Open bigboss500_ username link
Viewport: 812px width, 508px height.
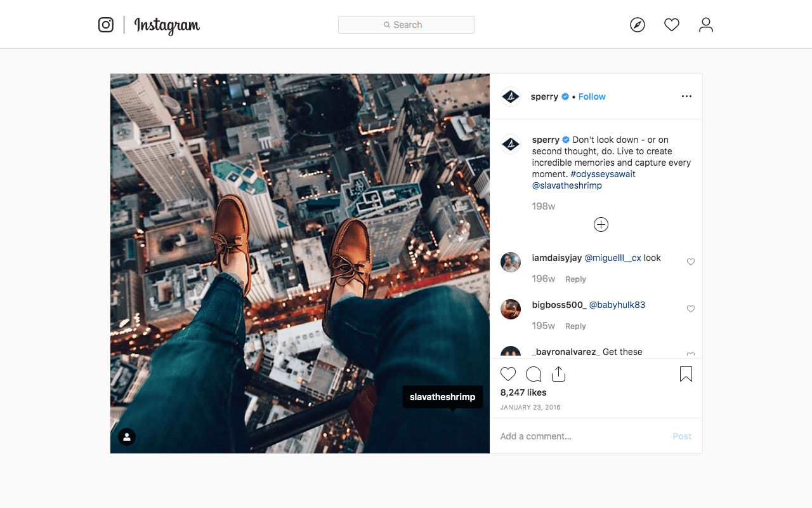[x=560, y=305]
